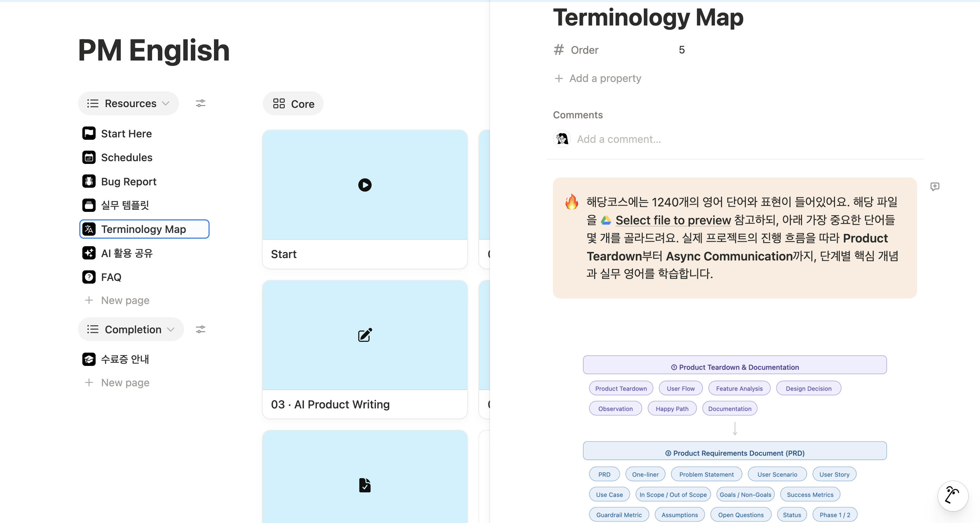Click the AI 활용 공유 sparkle icon
This screenshot has width=980, height=523.
88,253
